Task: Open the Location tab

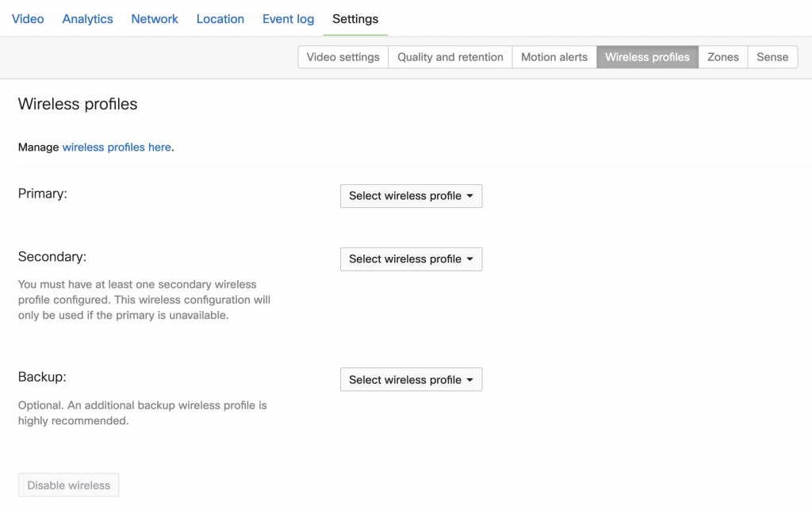Action: click(x=220, y=18)
